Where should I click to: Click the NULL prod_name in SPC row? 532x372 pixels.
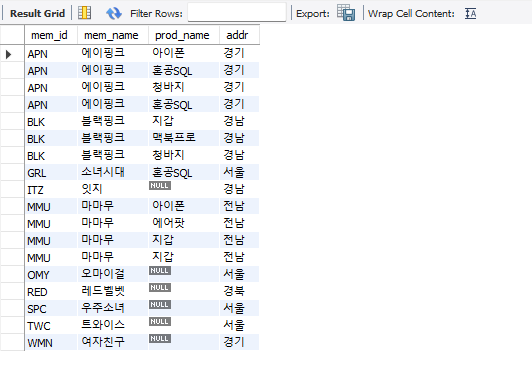pyautogui.click(x=160, y=304)
